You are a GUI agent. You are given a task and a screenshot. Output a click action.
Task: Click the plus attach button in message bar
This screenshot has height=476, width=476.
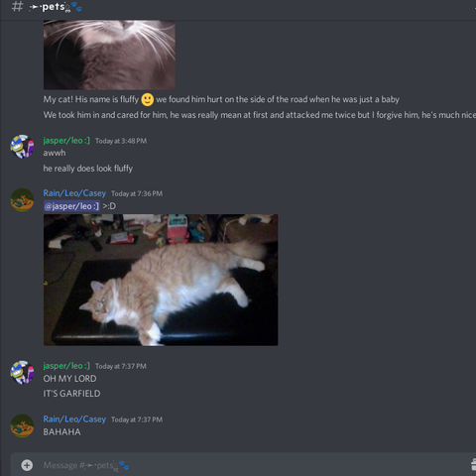coord(27,465)
